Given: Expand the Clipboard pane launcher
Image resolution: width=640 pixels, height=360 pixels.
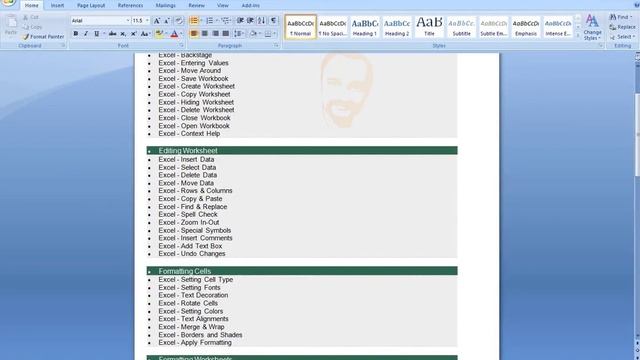Looking at the screenshot, I should [63, 46].
